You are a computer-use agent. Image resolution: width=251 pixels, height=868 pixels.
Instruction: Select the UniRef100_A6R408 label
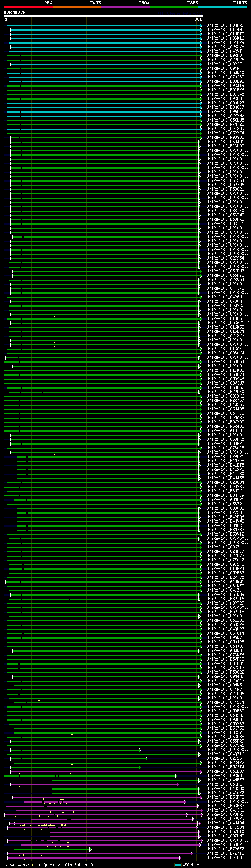225,427
